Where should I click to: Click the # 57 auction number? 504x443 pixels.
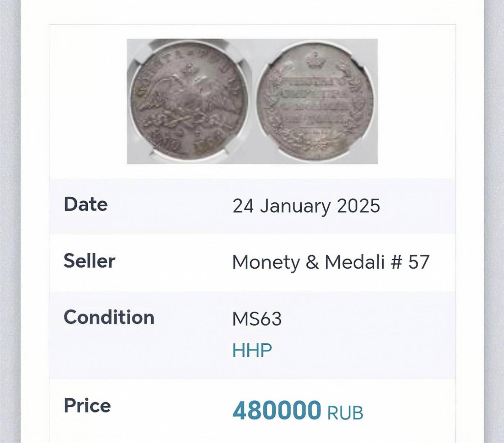pyautogui.click(x=410, y=262)
